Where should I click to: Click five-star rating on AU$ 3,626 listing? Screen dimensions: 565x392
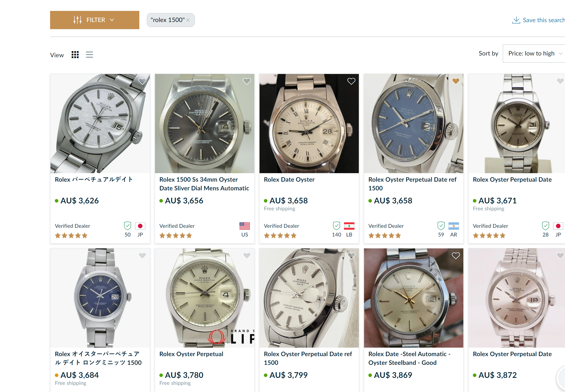pyautogui.click(x=71, y=236)
